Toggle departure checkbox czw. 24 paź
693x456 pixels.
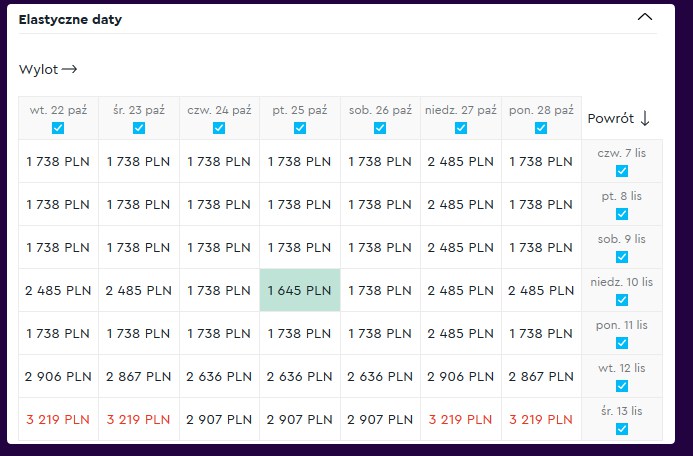point(219,128)
